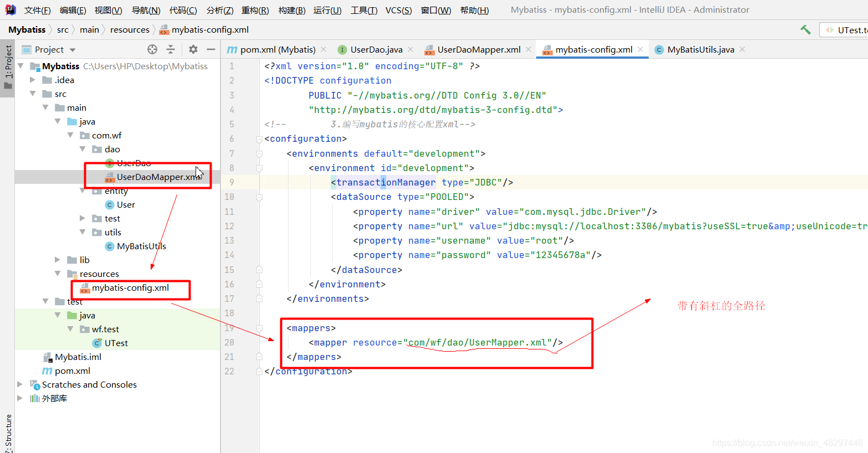Open the 视图(V) menu
This screenshot has height=453, width=868.
click(108, 10)
